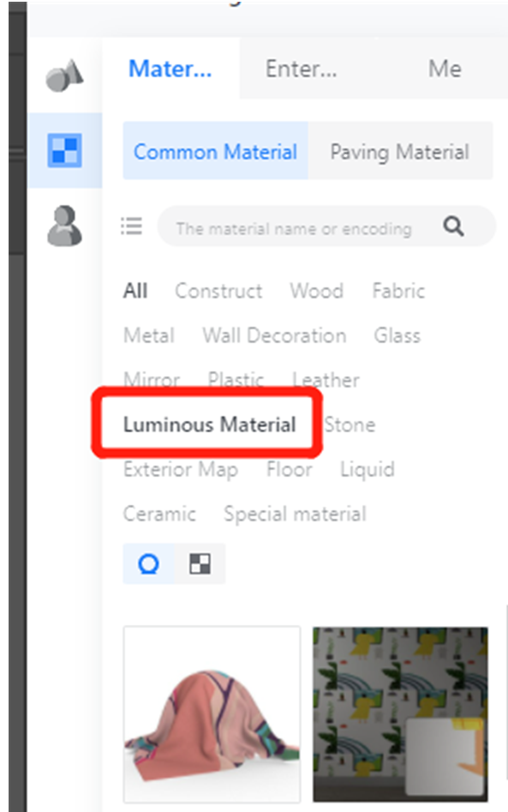The height and width of the screenshot is (812, 508).
Task: Select the materials checkered sidebar icon
Action: point(64,151)
